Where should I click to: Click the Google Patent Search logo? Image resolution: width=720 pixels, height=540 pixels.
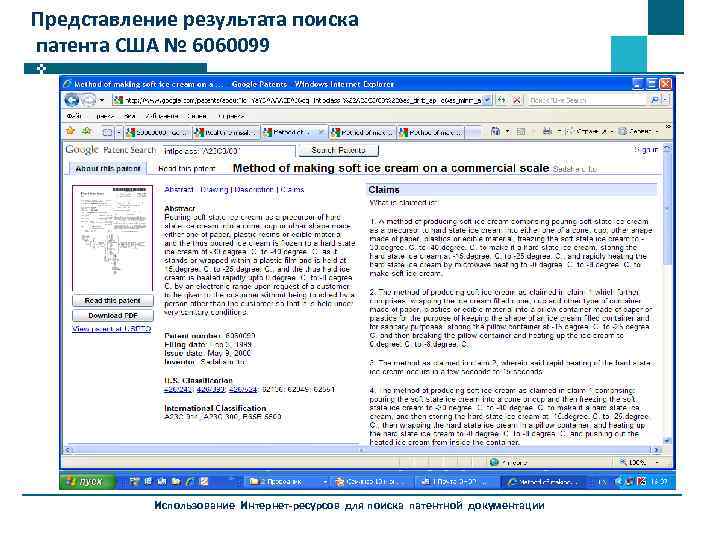tap(111, 150)
